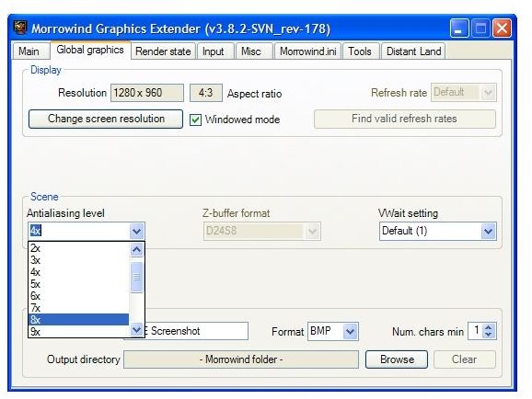Close the Morrowind Graphics Extender window
The height and width of the screenshot is (399, 532).
point(503,28)
